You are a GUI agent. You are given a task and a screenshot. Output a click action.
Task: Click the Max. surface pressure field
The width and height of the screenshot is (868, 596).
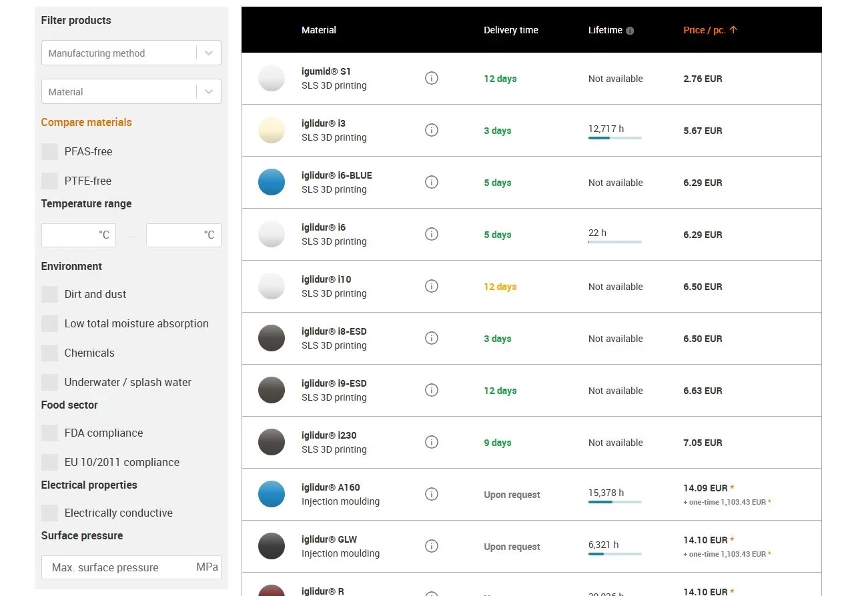click(x=120, y=568)
